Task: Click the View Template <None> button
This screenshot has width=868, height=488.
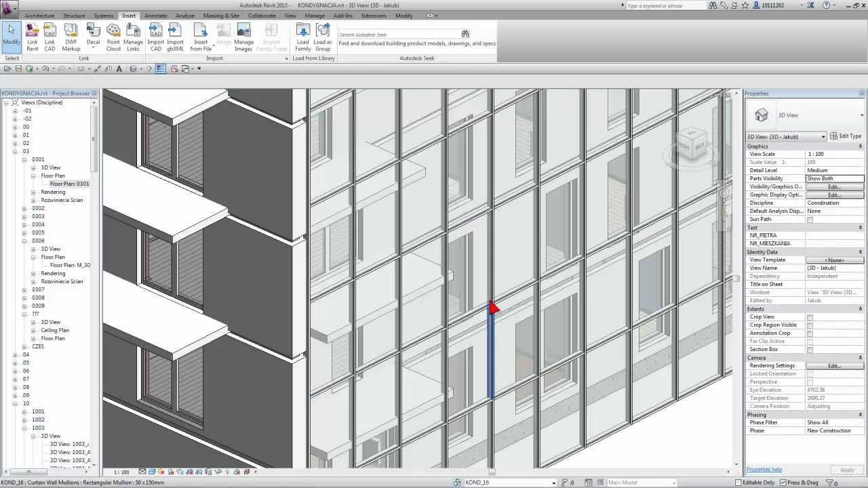Action: pyautogui.click(x=834, y=260)
